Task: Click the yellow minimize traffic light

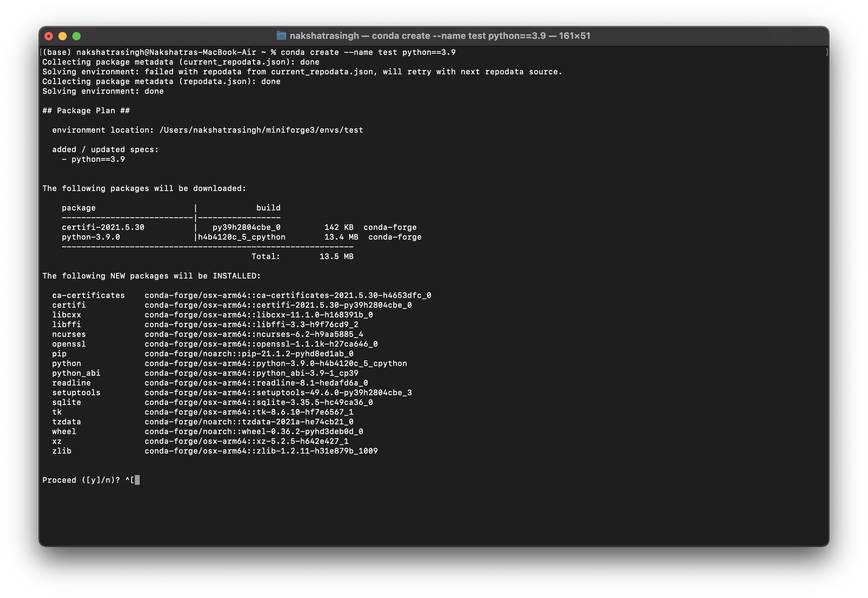Action: 63,35
